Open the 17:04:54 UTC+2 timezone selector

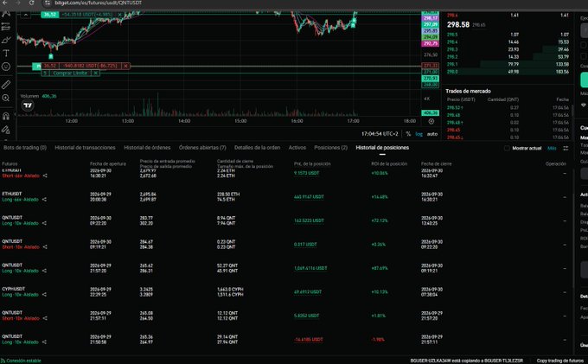380,134
